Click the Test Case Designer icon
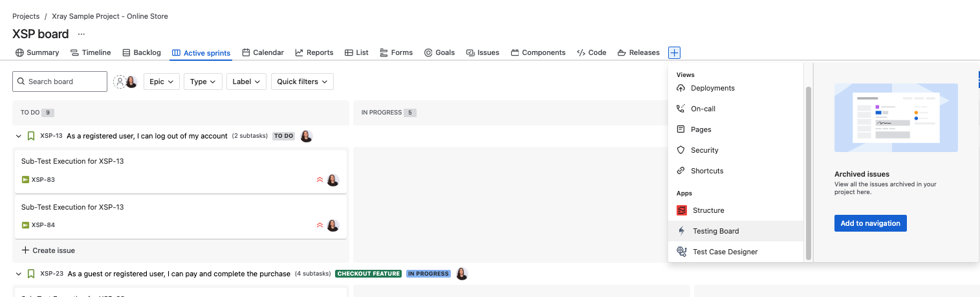The image size is (980, 297). [681, 252]
